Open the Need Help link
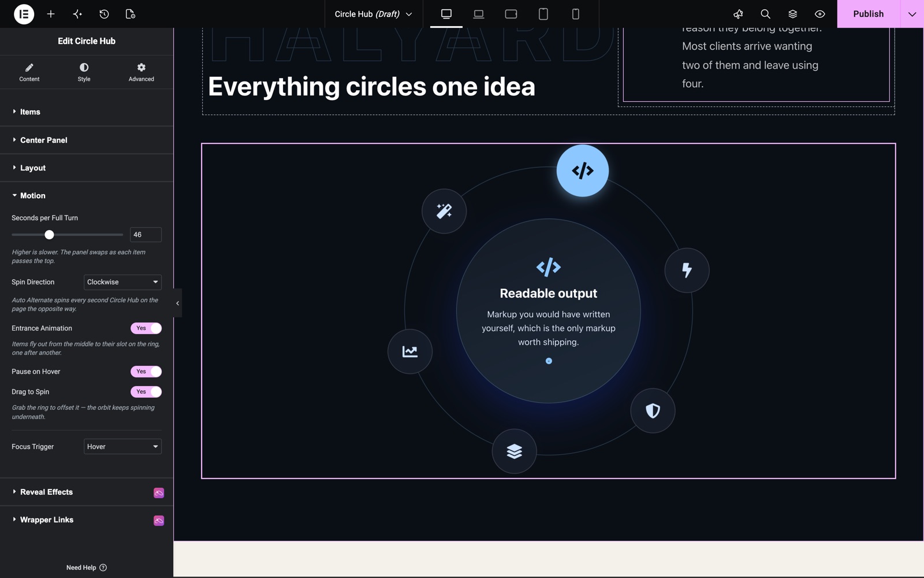This screenshot has height=578, width=924. click(87, 568)
